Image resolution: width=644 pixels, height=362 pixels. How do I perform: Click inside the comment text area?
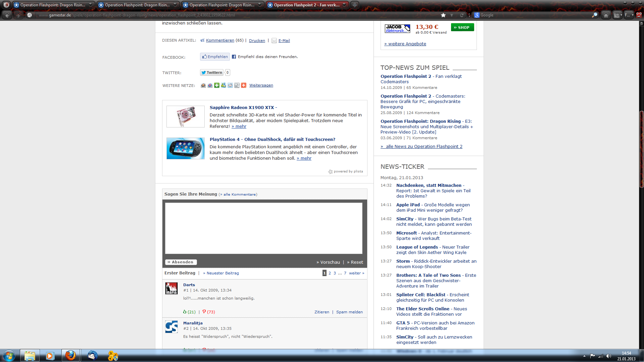264,228
